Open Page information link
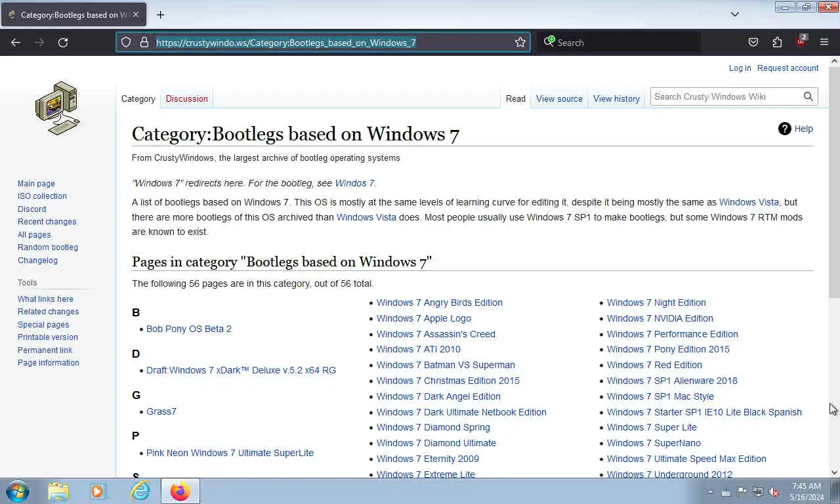 point(49,363)
